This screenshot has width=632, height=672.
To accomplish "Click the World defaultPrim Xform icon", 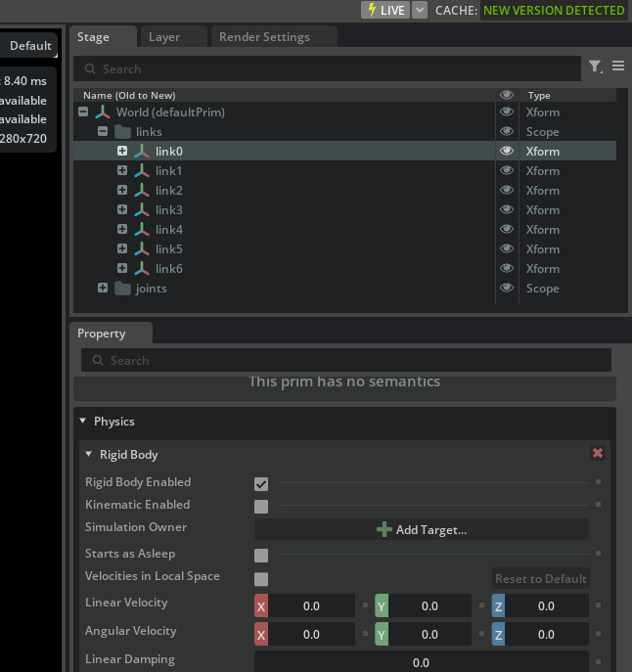I will pyautogui.click(x=103, y=112).
